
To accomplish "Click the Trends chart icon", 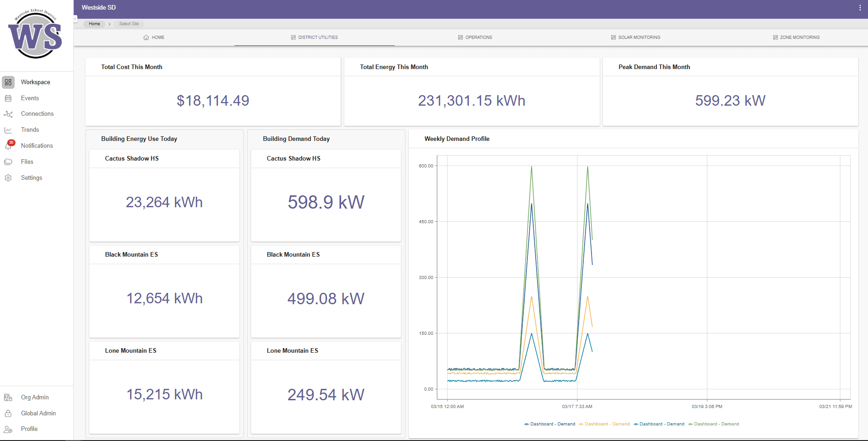I will (x=8, y=130).
